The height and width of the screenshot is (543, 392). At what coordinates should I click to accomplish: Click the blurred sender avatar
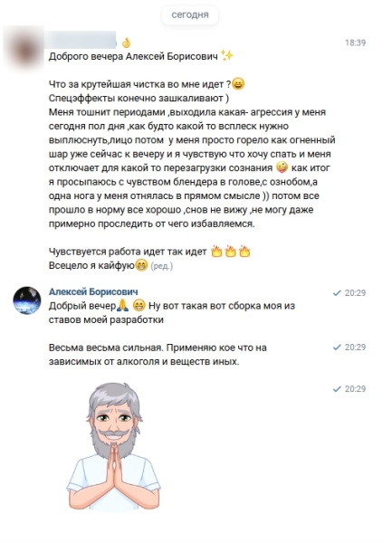24,48
